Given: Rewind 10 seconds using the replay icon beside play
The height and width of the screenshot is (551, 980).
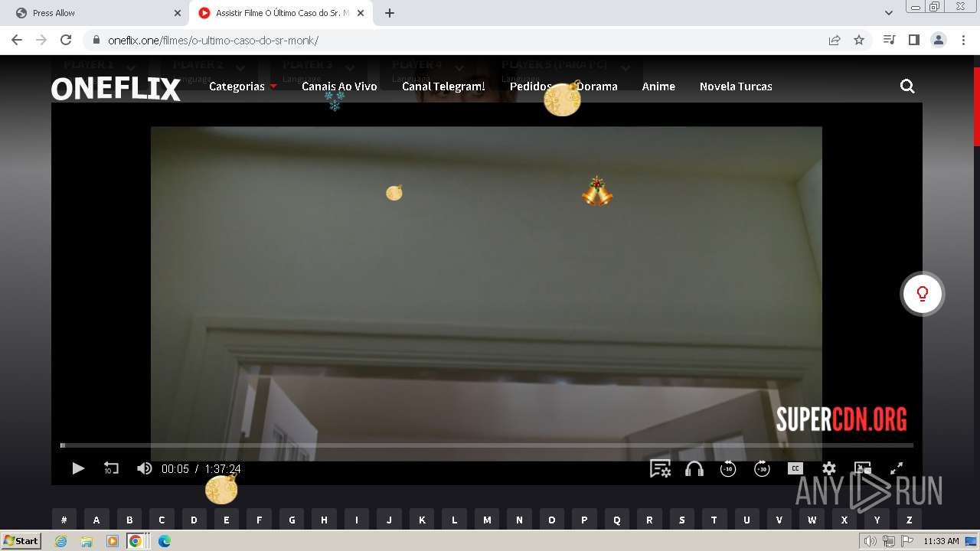Looking at the screenshot, I should click(111, 468).
